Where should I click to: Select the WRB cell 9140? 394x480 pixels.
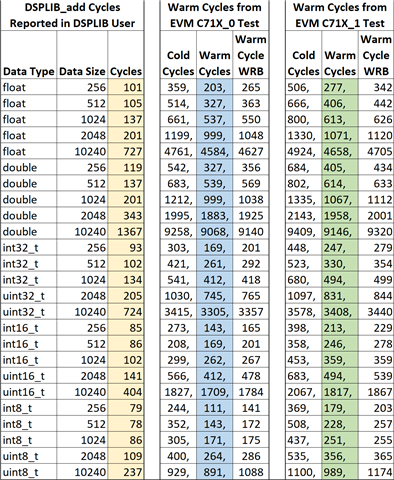(x=251, y=232)
